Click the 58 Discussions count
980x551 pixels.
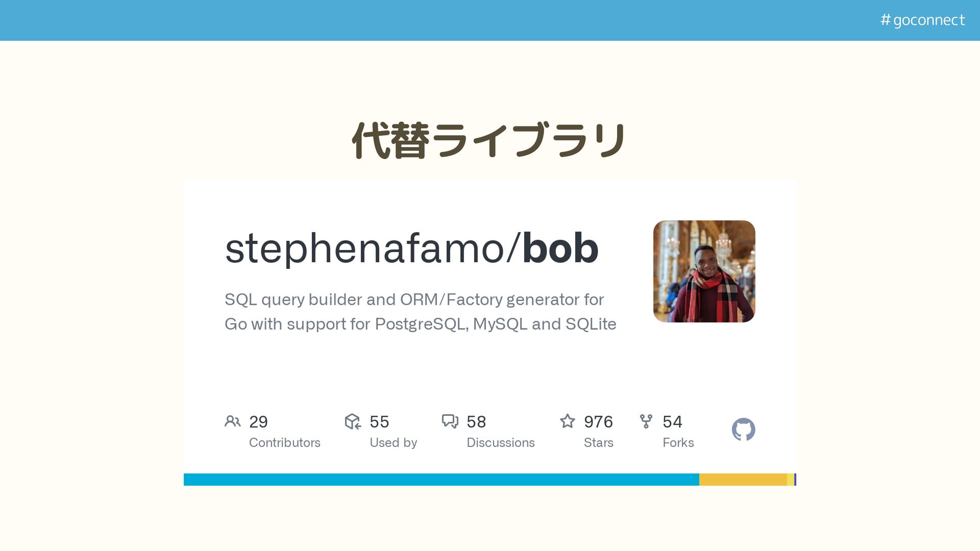click(x=476, y=422)
